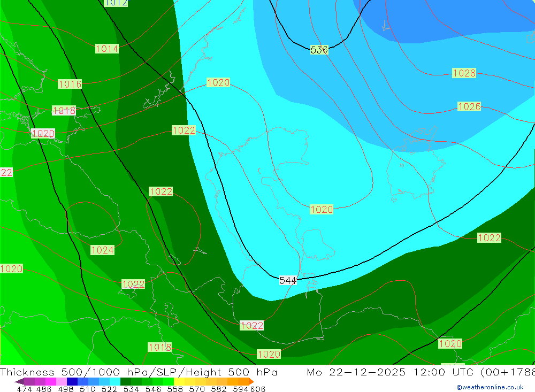Pick the bright magenta legend swatch
The image size is (535, 392).
point(51,381)
